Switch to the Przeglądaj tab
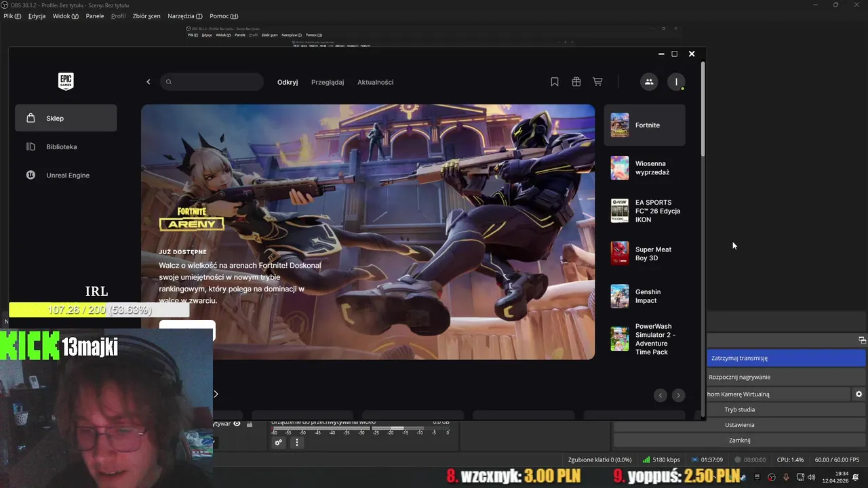This screenshot has height=488, width=868. click(328, 82)
